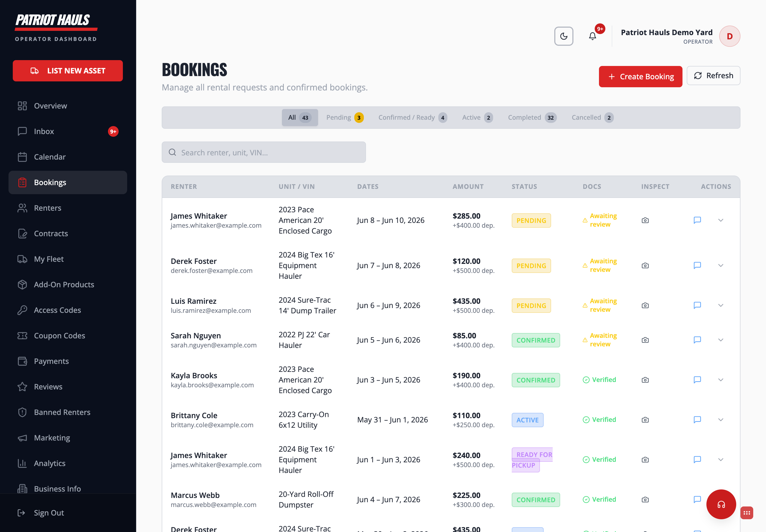Viewport: 766px width, 532px height.
Task: Open Contracts page
Action: [68, 234]
